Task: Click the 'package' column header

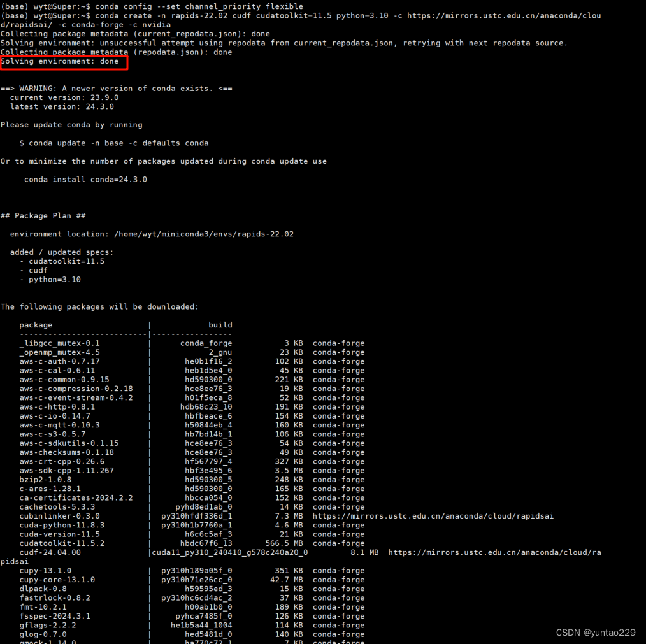Action: (x=36, y=324)
